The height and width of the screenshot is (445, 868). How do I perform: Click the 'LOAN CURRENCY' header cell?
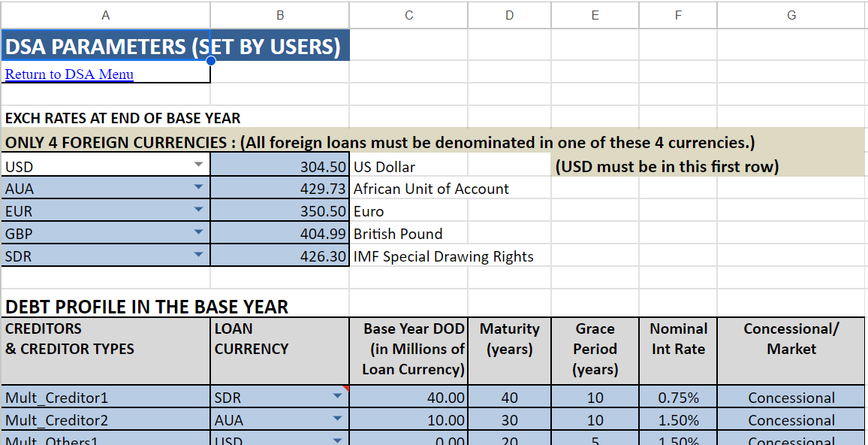click(x=280, y=351)
